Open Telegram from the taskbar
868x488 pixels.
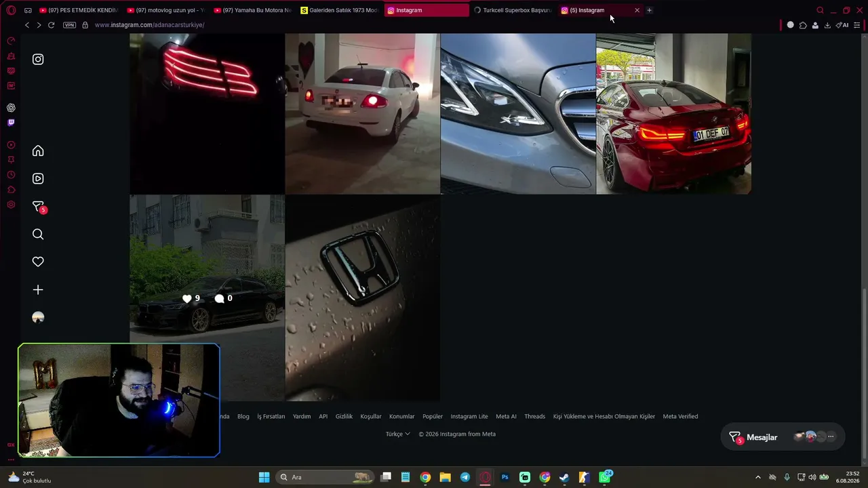(465, 477)
